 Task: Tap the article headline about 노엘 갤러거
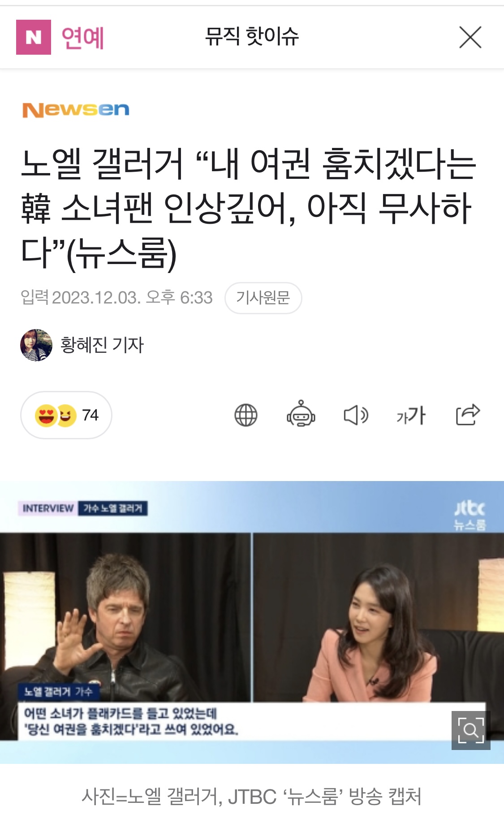click(x=249, y=209)
